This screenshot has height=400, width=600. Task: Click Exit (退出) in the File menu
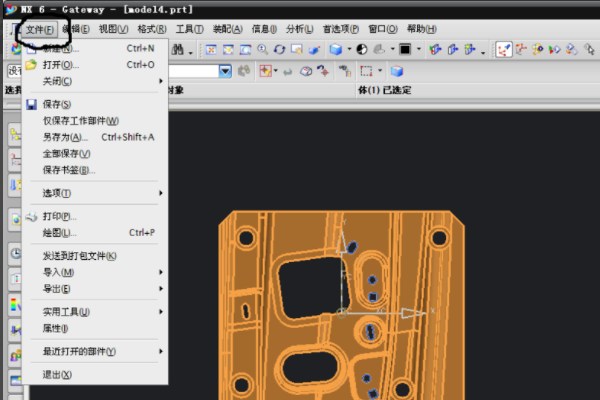pyautogui.click(x=57, y=375)
